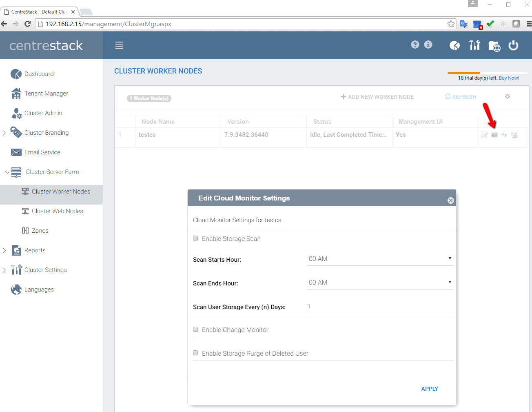Focus Scan User Storage Every Days field

(380, 306)
